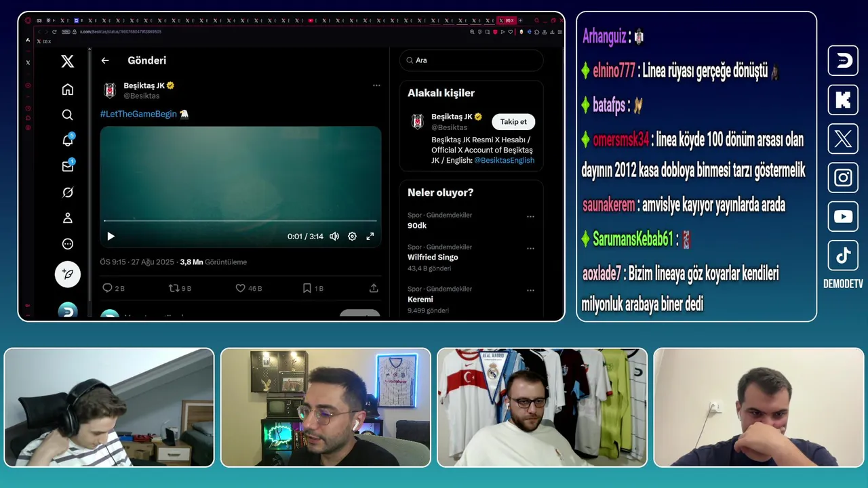Click the DemodeTV D logo icon
Image resolution: width=868 pixels, height=488 pixels.
pos(843,61)
